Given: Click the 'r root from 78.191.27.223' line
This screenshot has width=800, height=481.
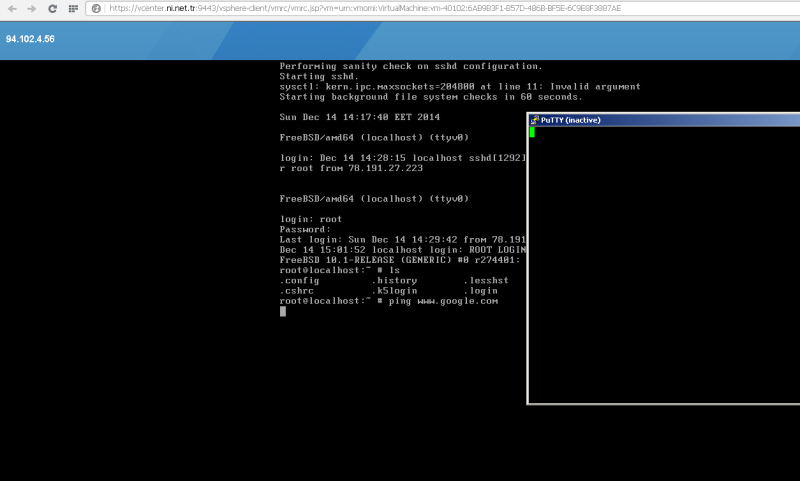Looking at the screenshot, I should (351, 168).
